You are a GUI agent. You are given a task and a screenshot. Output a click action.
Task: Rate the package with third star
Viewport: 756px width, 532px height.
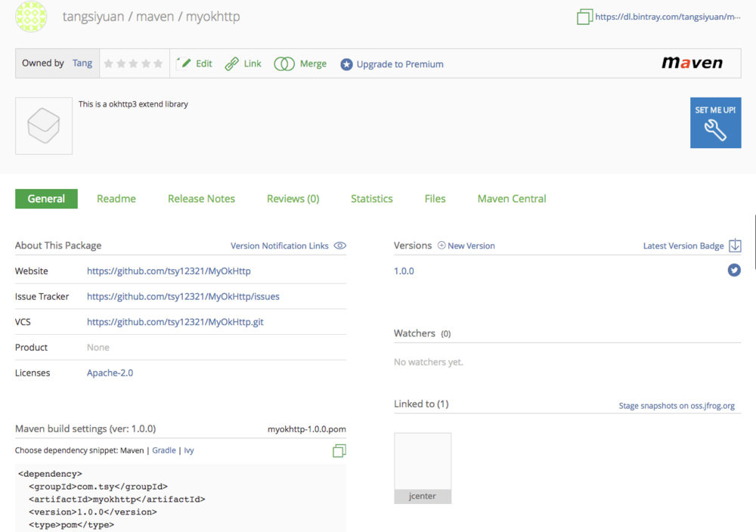pos(134,63)
